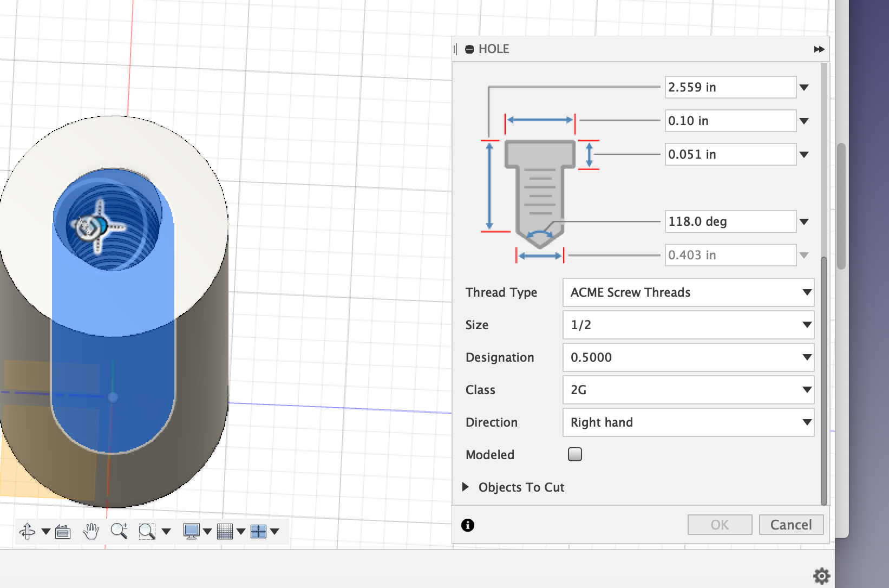Click the 118.0 deg drill angle field
This screenshot has height=588, width=889.
point(730,221)
